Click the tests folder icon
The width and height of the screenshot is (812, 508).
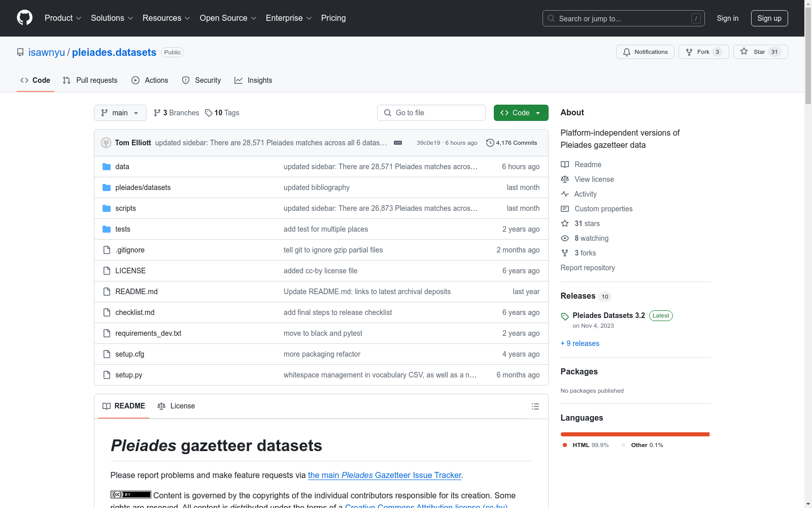(107, 229)
